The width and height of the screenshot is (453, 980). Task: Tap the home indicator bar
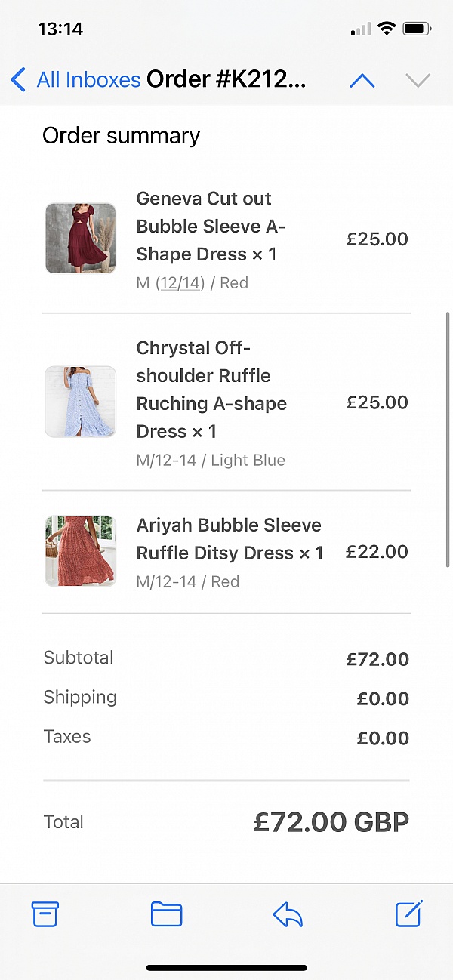pos(226,968)
